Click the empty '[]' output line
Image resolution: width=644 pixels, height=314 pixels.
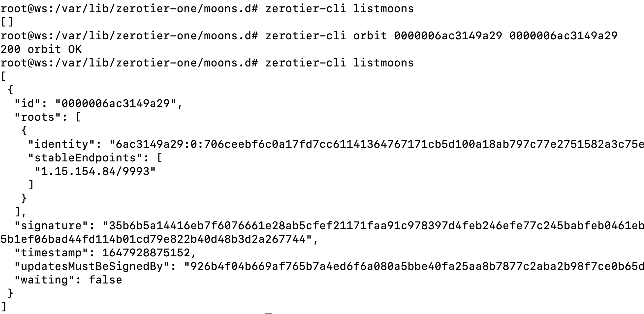click(x=7, y=22)
